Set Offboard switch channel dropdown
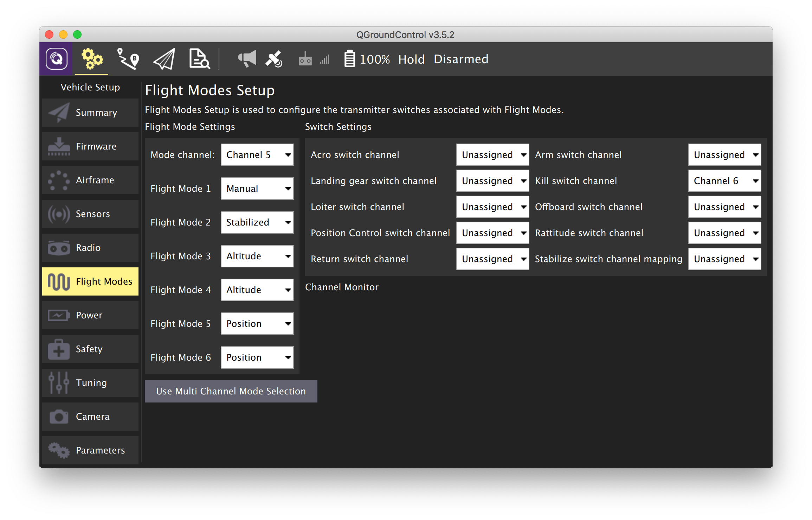The width and height of the screenshot is (812, 520). coord(725,207)
